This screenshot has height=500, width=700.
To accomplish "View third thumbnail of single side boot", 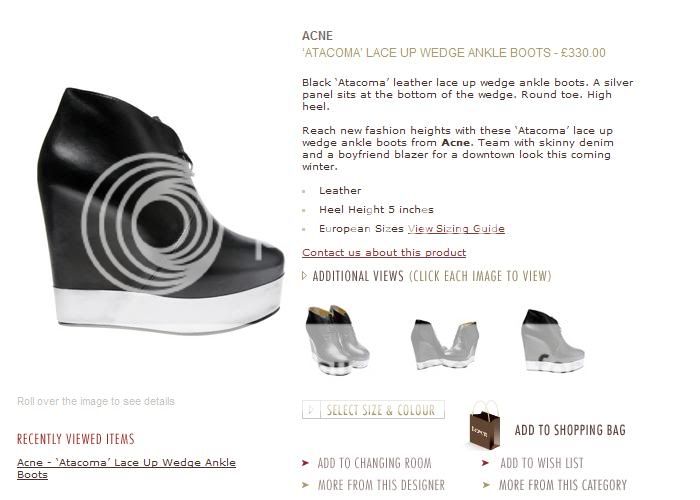I will (x=553, y=341).
